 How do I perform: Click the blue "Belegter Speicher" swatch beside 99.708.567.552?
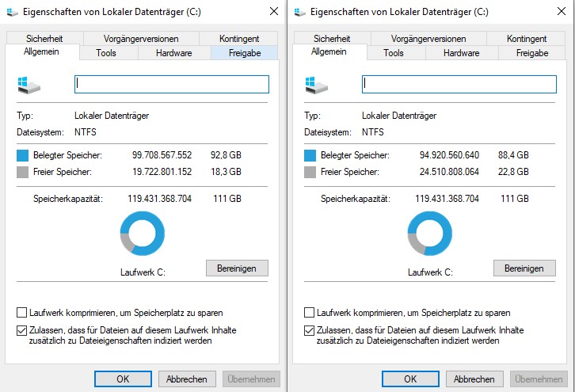23,155
